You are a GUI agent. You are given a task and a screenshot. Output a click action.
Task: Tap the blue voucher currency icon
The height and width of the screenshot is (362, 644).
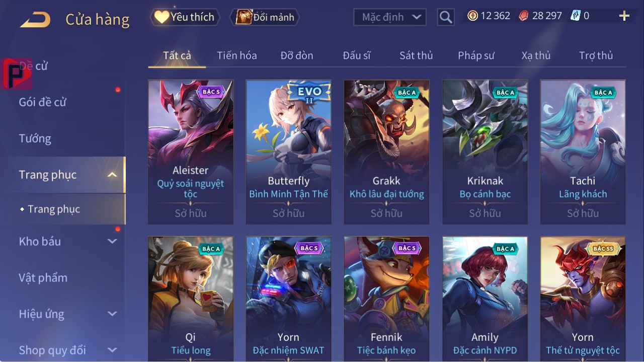coord(575,16)
